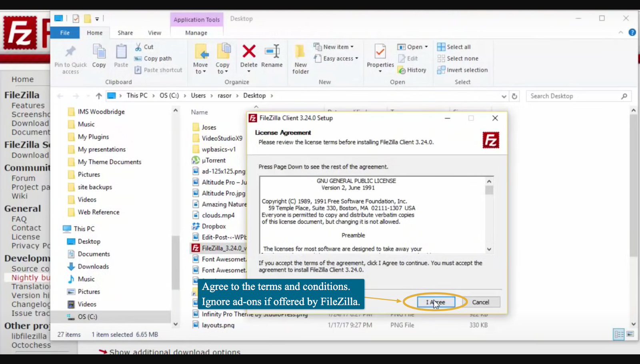Open Quick Access Toolbar customize dropdown
Screen dimensions: 640x364
tap(97, 19)
